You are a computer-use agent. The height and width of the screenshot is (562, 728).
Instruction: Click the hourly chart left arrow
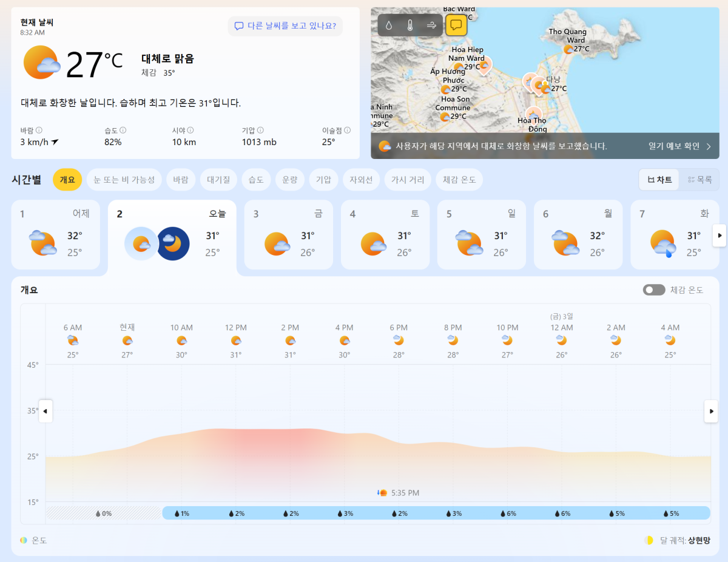pos(45,411)
